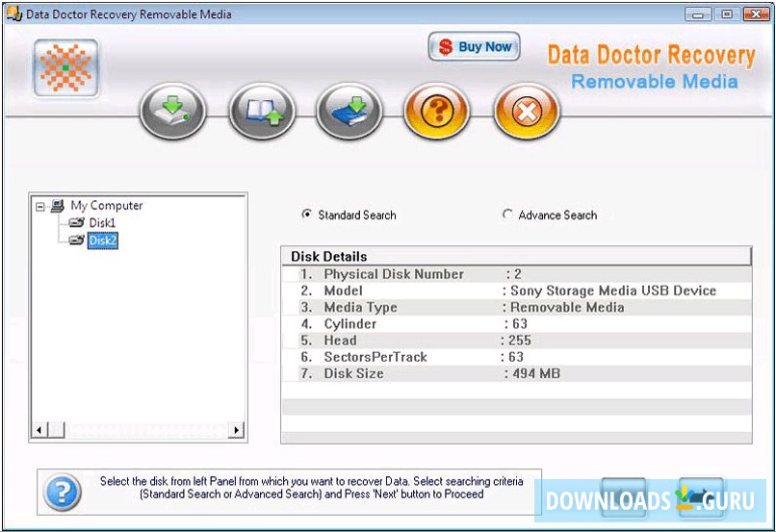Click the Disk Details header
This screenshot has width=776, height=532.
coord(516,257)
